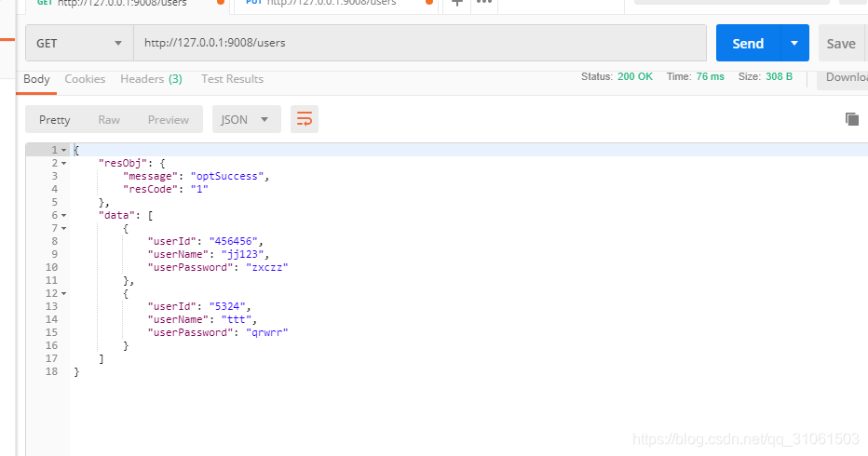Screen dimensions: 868x456
Task: Switch to the Cookies tab
Action: point(85,79)
